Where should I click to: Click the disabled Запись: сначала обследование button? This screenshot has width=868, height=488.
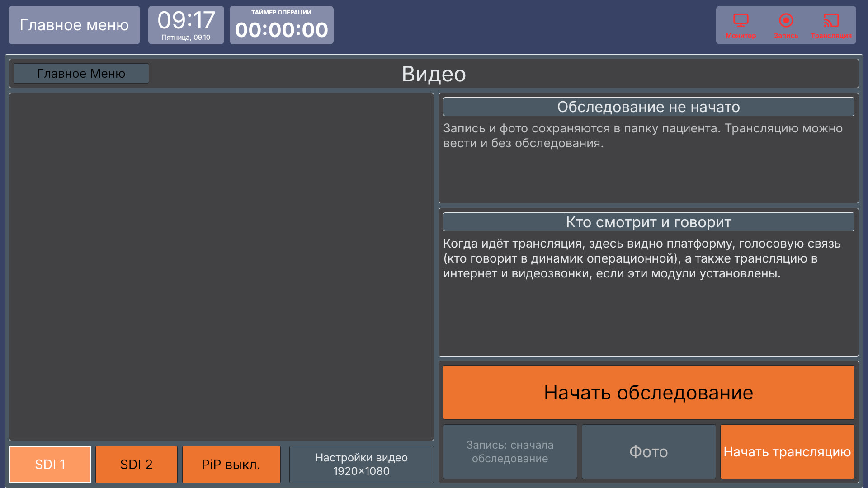(510, 451)
